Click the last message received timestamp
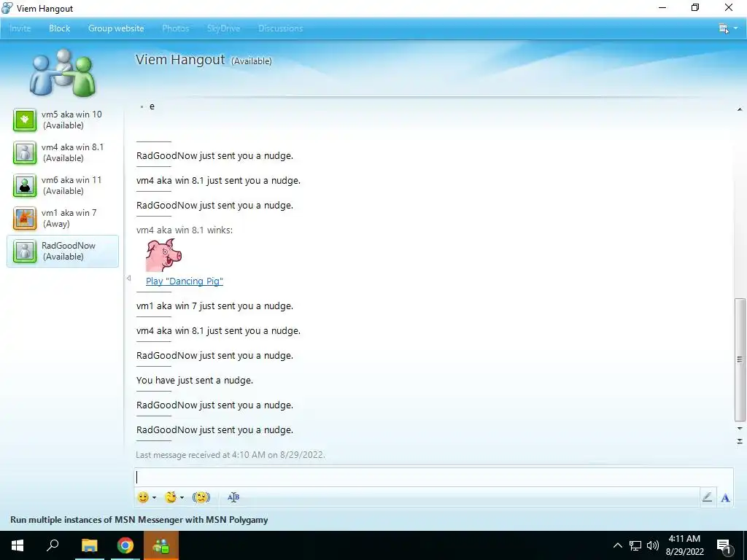Screen dimensions: 747x560 point(230,455)
